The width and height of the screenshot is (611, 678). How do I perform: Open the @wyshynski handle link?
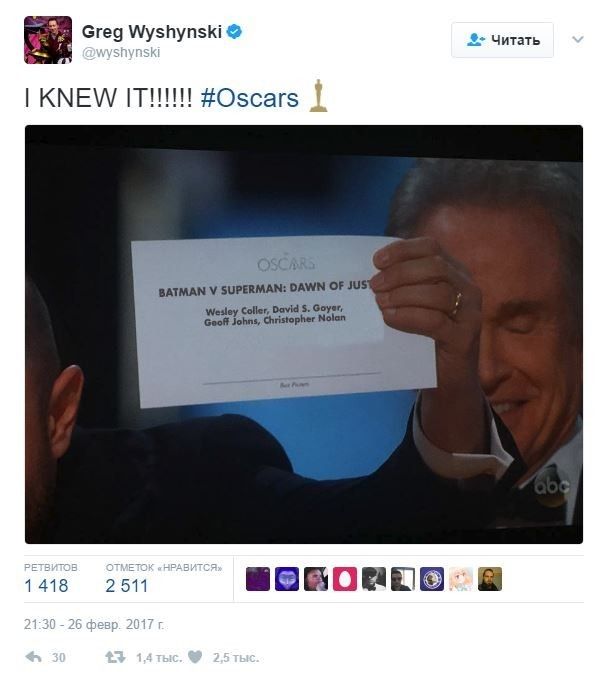click(121, 53)
